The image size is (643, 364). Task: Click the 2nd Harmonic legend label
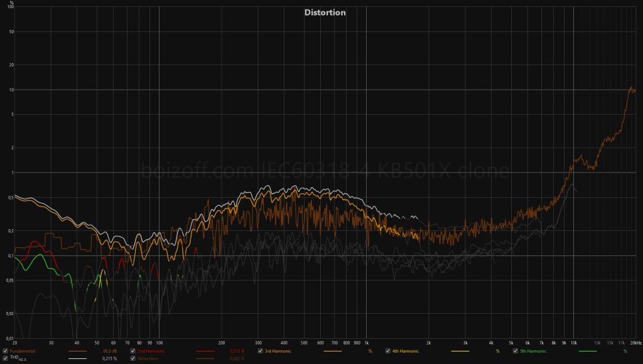click(151, 351)
